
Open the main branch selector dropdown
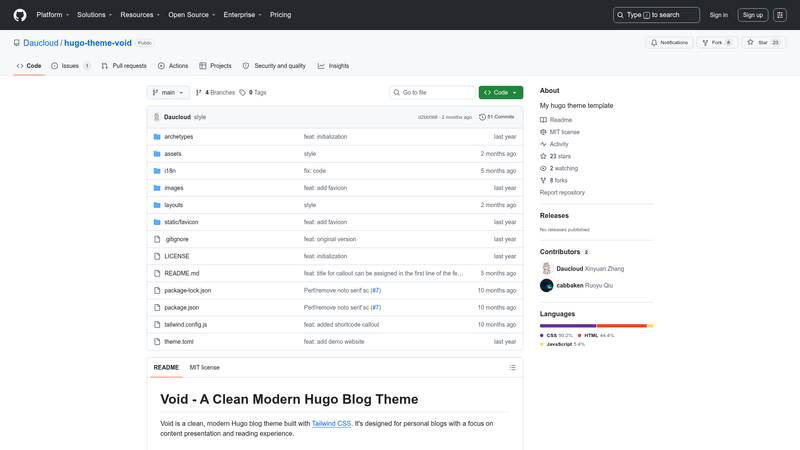[x=168, y=92]
